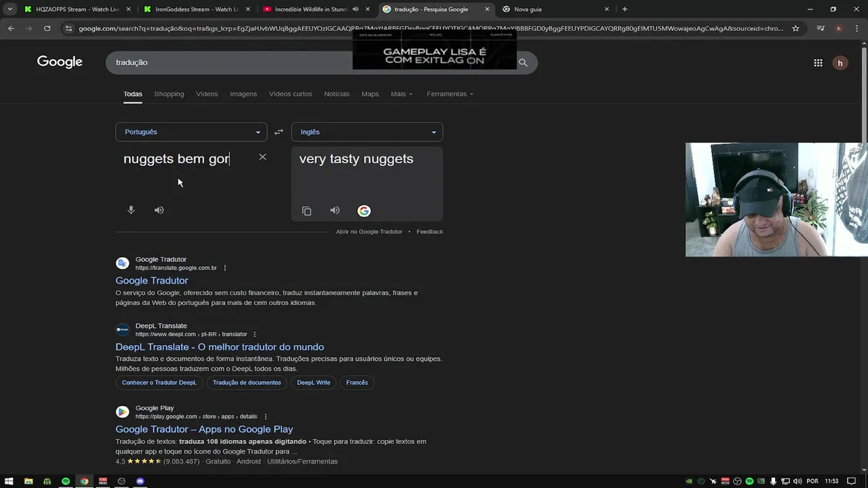The width and height of the screenshot is (868, 488).
Task: Click the Francês chip
Action: pos(357,383)
